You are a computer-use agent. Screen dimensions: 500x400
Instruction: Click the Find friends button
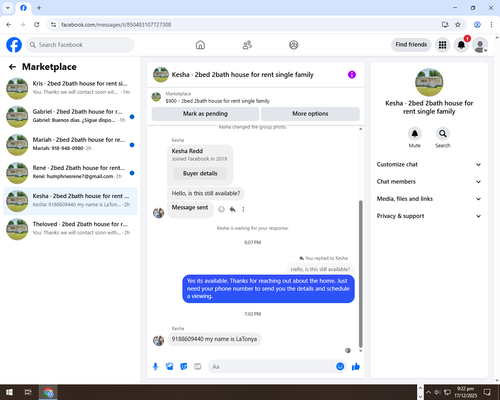[x=411, y=45]
